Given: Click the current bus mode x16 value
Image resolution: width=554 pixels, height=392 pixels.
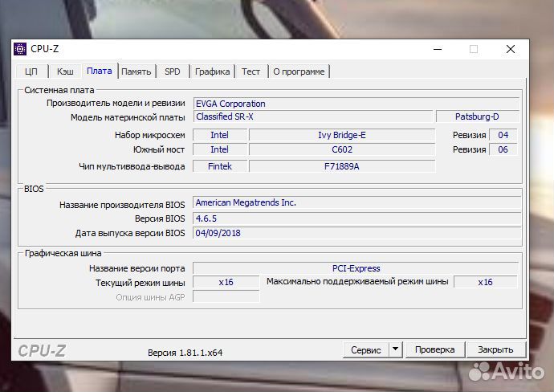Looking at the screenshot, I should pos(226,282).
